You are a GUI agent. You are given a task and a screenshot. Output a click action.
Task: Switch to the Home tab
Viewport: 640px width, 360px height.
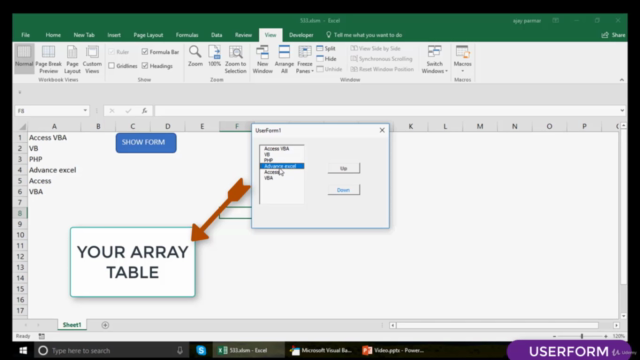point(53,35)
